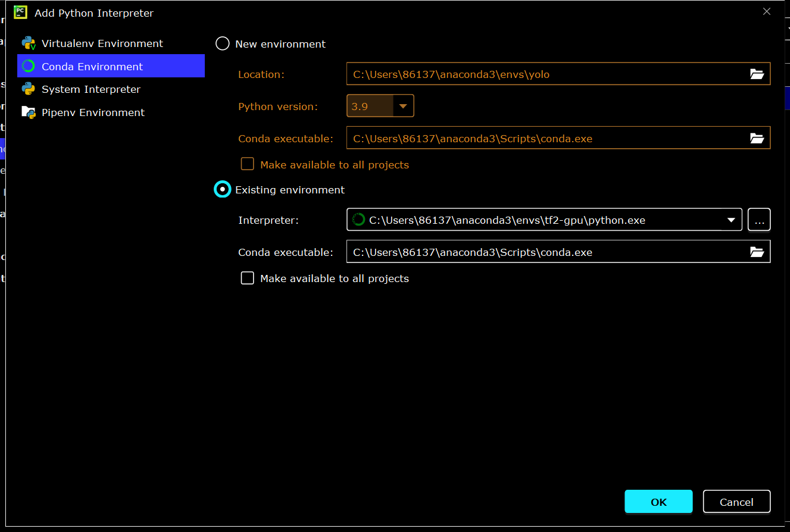Click conda icon inside the Interpreter field
The image size is (790, 532).
point(358,220)
